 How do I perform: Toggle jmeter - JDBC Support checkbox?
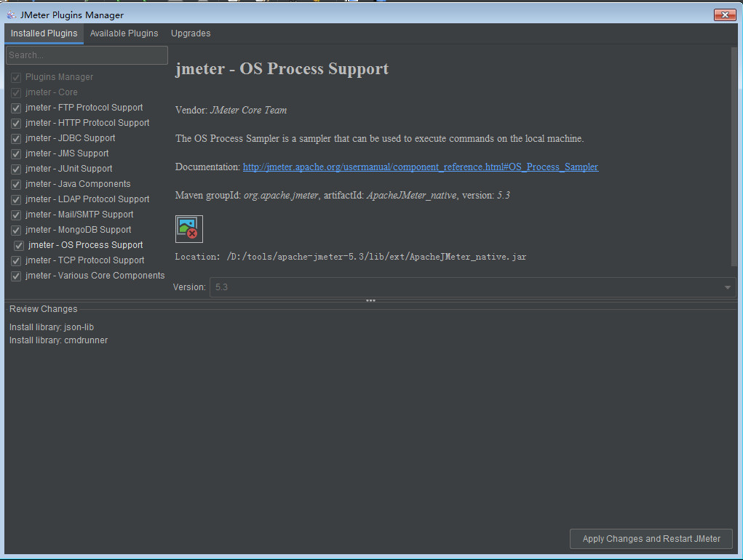coord(16,138)
